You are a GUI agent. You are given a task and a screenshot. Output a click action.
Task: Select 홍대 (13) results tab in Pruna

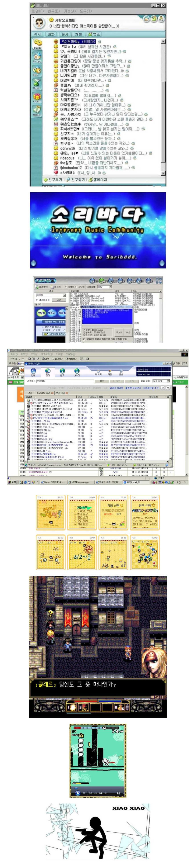point(61,393)
